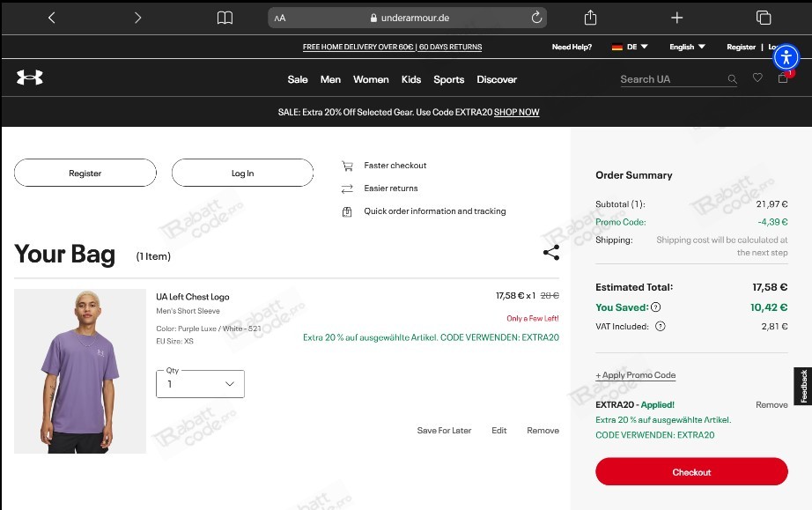Viewport: 812px width, 510px height.
Task: Go forward with the Safari forward arrow
Action: pos(137,18)
